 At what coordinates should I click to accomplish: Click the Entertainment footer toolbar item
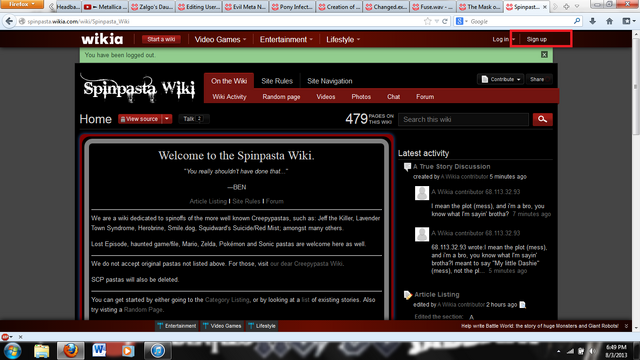pos(177,326)
